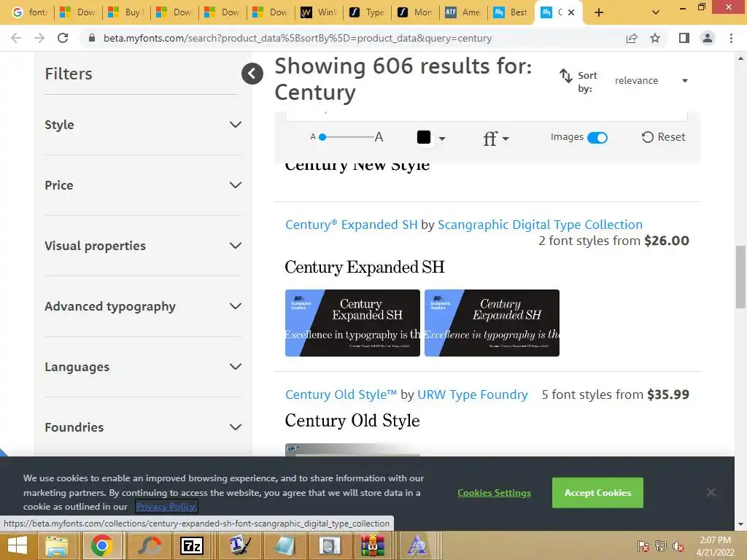Open Century Expanded SH italic thumbnail
Viewport: 747px width, 560px height.
[492, 323]
